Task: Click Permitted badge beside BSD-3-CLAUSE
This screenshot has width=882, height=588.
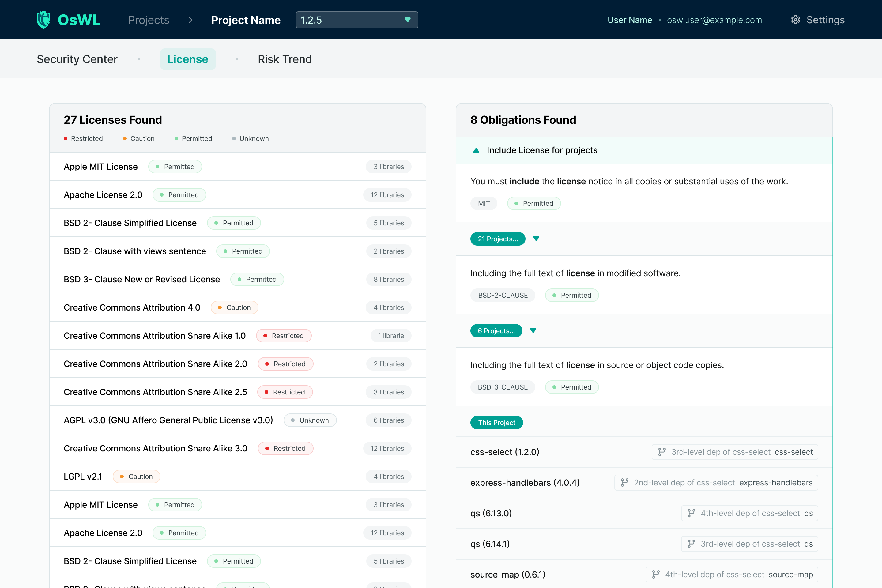Action: click(572, 387)
